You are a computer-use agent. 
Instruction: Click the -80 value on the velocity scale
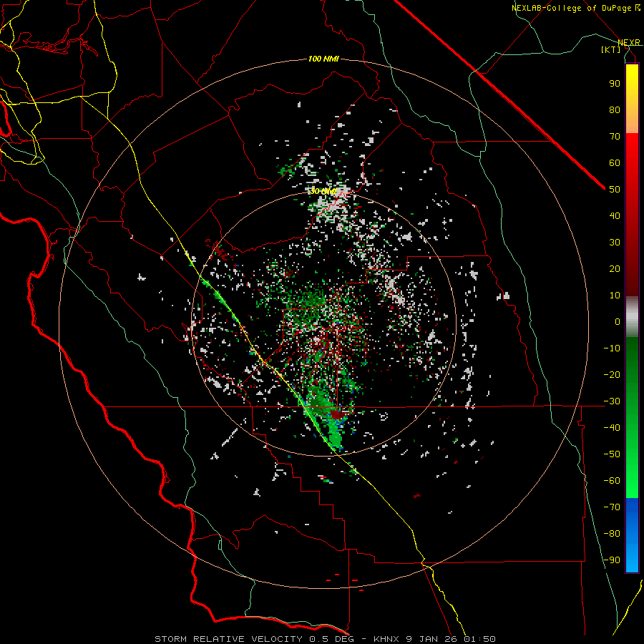tap(612, 534)
